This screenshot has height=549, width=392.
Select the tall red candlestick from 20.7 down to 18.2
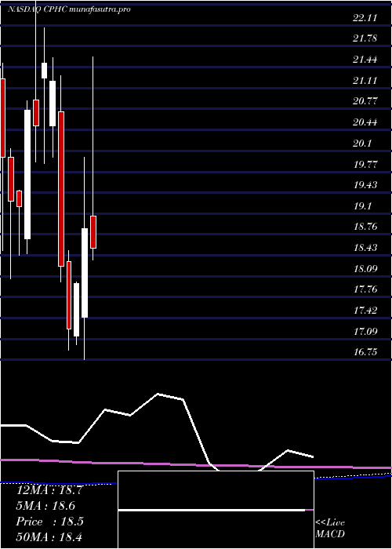[x=61, y=189]
